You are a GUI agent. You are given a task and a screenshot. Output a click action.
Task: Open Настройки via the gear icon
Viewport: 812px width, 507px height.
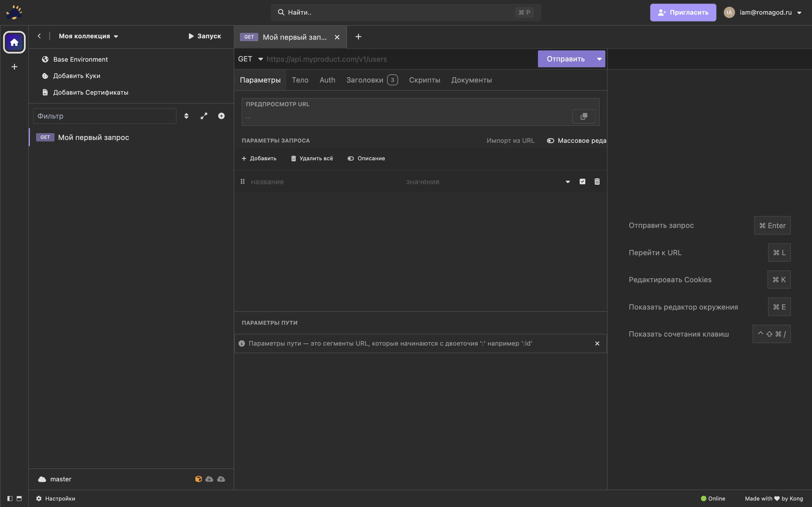coord(39,498)
